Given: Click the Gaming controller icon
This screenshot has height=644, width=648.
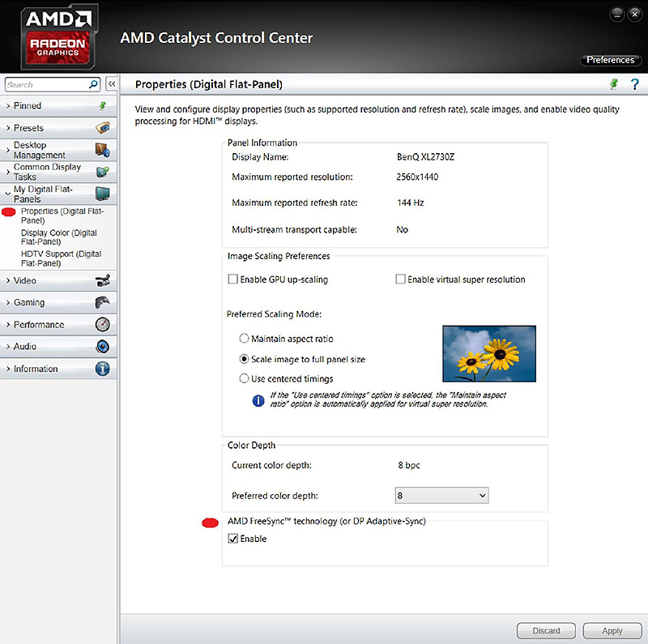Looking at the screenshot, I should [x=102, y=303].
